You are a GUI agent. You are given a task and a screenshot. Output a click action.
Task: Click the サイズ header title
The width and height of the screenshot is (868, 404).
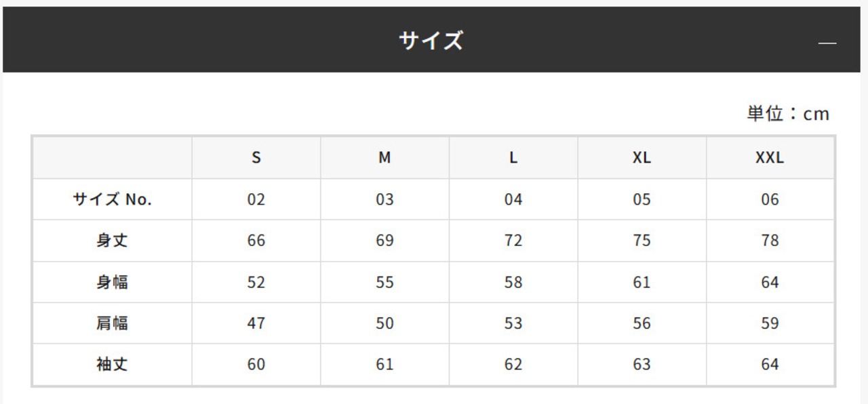[x=431, y=41]
